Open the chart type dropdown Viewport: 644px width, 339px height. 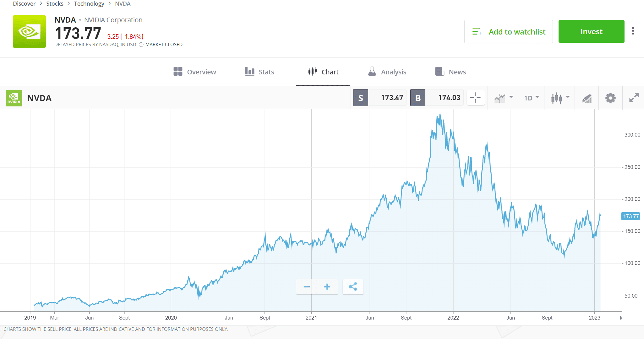pyautogui.click(x=503, y=98)
